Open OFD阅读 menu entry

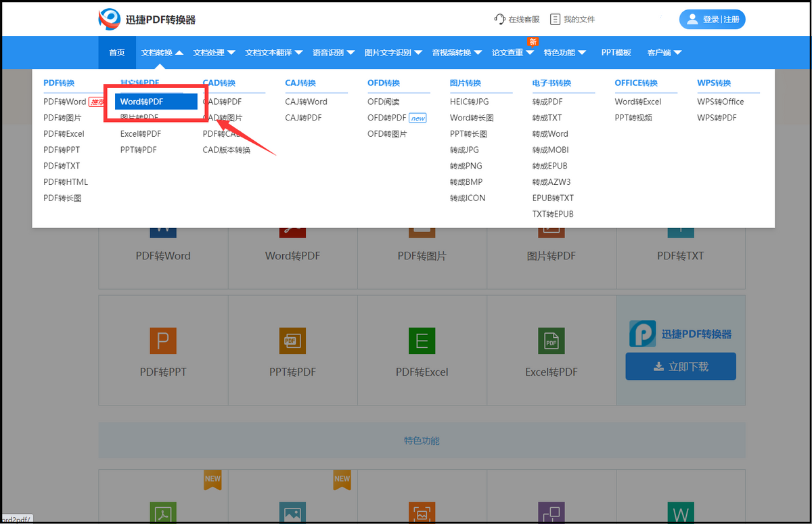384,102
